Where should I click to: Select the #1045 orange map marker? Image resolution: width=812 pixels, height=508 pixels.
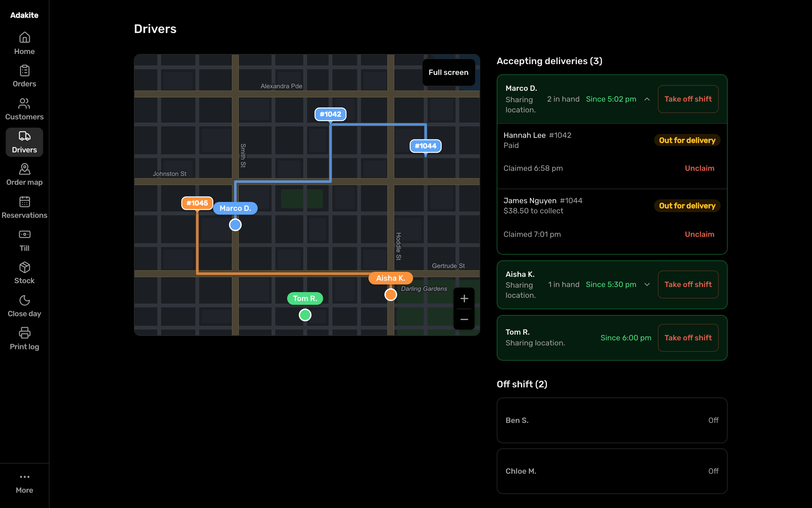(x=197, y=203)
